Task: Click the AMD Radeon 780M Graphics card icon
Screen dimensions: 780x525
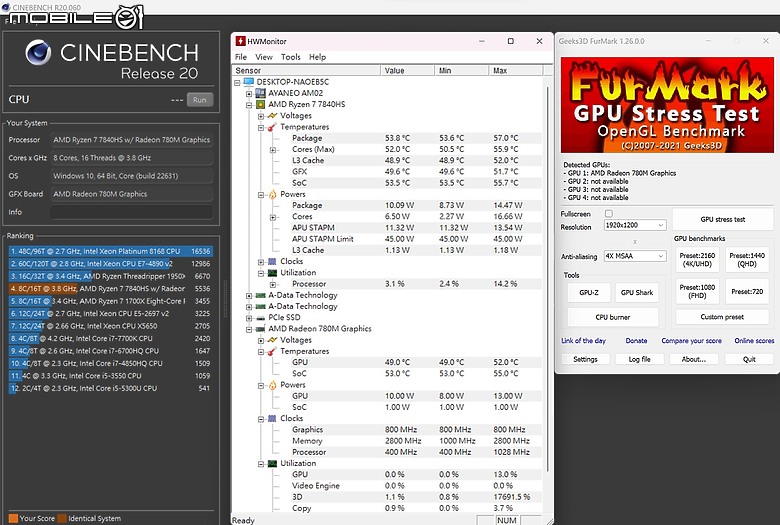Action: (x=260, y=329)
